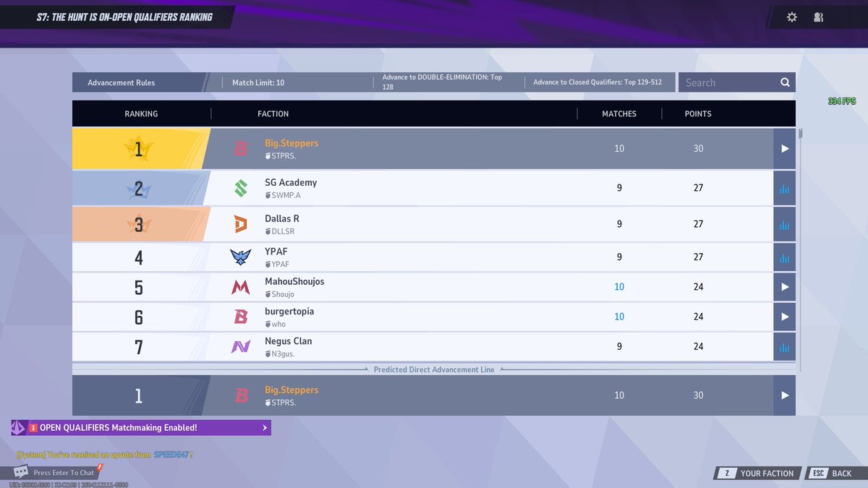Select the SG Academy faction name

pos(291,182)
